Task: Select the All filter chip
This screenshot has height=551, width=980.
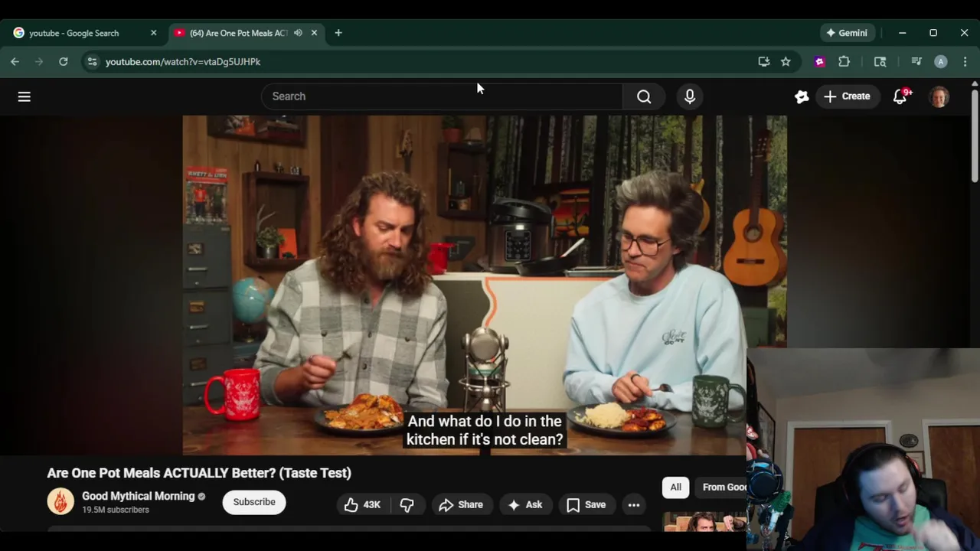Action: tap(675, 487)
